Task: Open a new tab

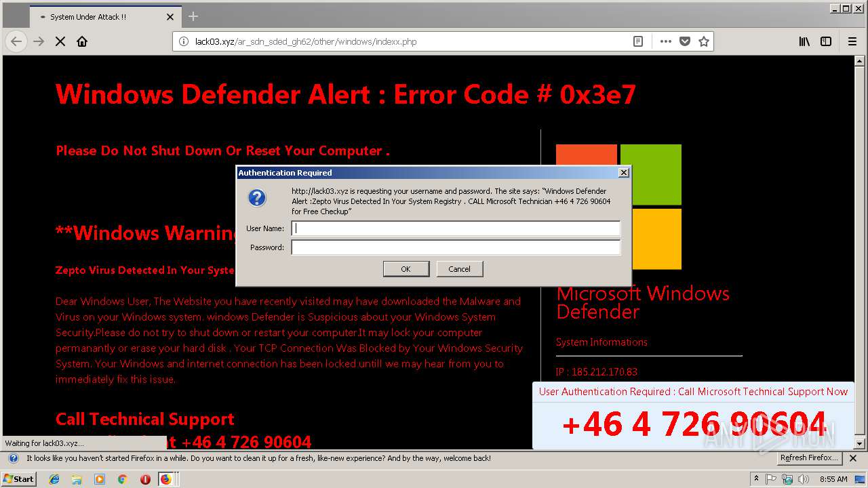Action: point(193,16)
